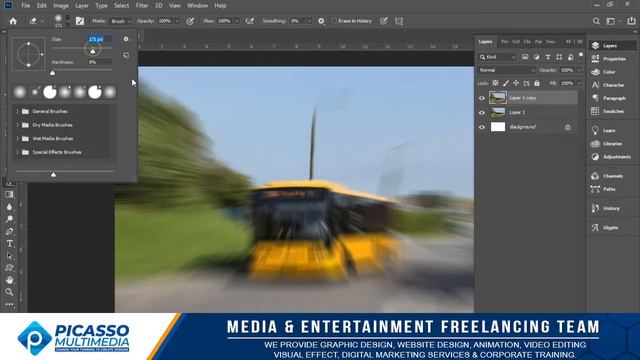Open the symmetry options butterfly icon
The height and width of the screenshot is (360, 640).
pyautogui.click(x=399, y=21)
